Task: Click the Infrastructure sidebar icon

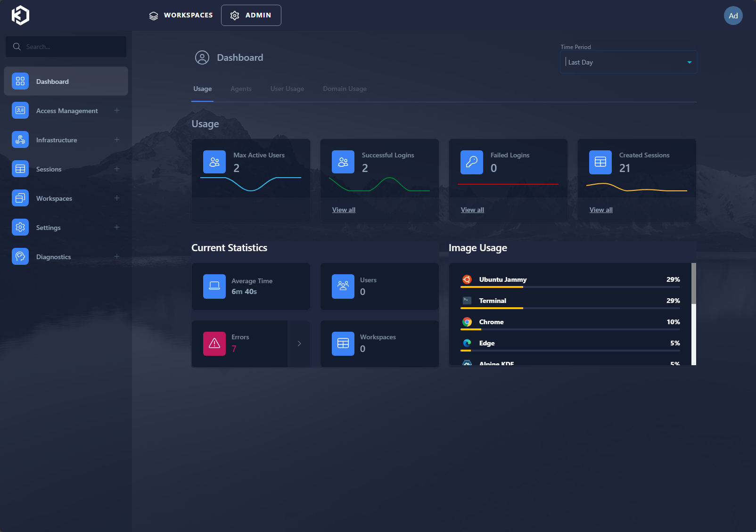Action: click(20, 139)
